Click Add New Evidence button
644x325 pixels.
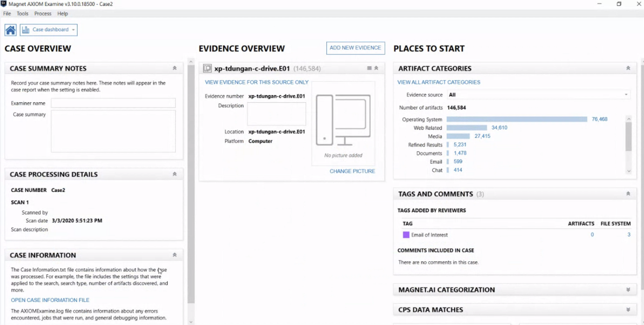tap(356, 48)
